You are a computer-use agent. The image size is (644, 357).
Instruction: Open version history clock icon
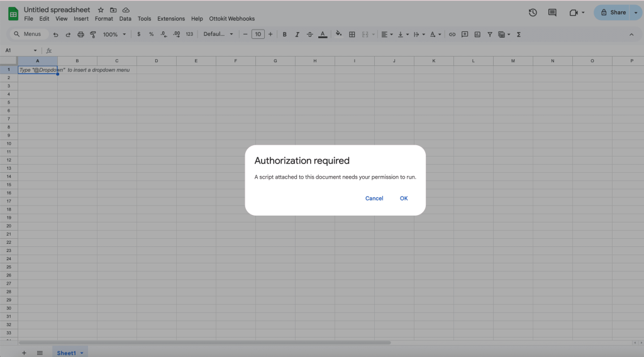pyautogui.click(x=533, y=13)
